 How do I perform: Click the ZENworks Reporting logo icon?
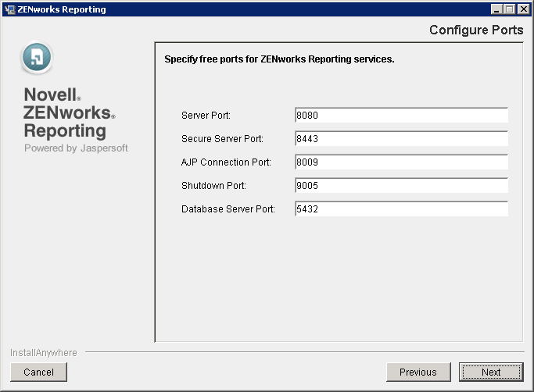[37, 57]
